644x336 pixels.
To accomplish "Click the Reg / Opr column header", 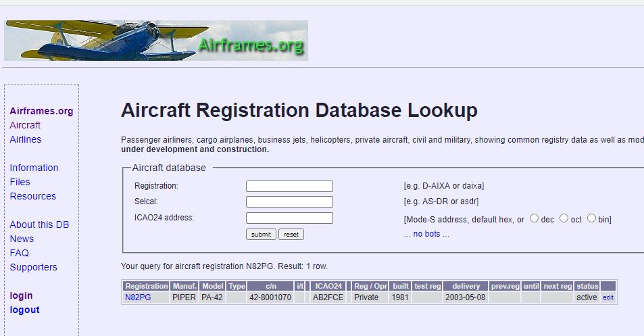I will [371, 286].
